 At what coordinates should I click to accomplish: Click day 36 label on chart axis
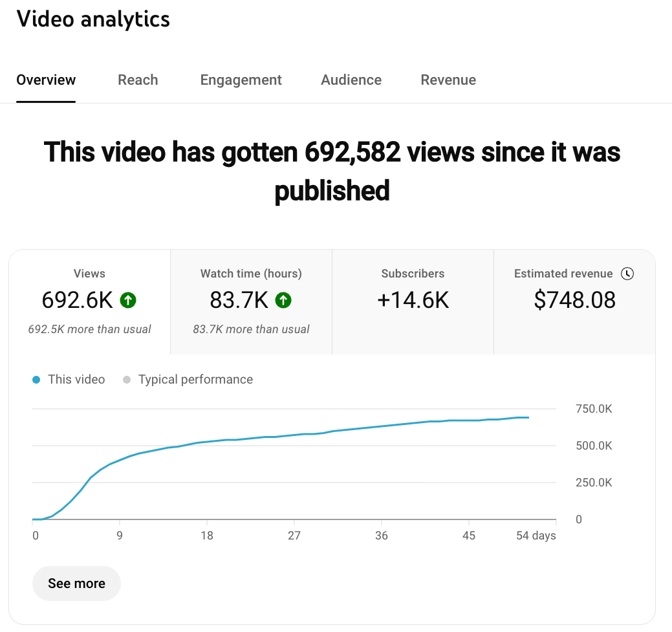[x=382, y=536]
